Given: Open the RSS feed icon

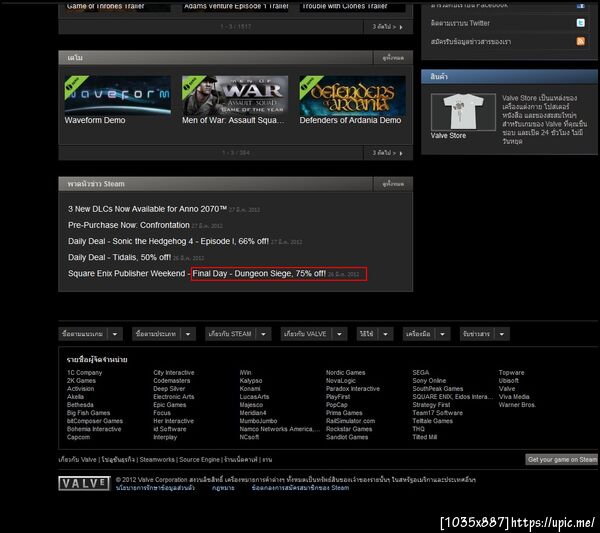Looking at the screenshot, I should [x=580, y=41].
